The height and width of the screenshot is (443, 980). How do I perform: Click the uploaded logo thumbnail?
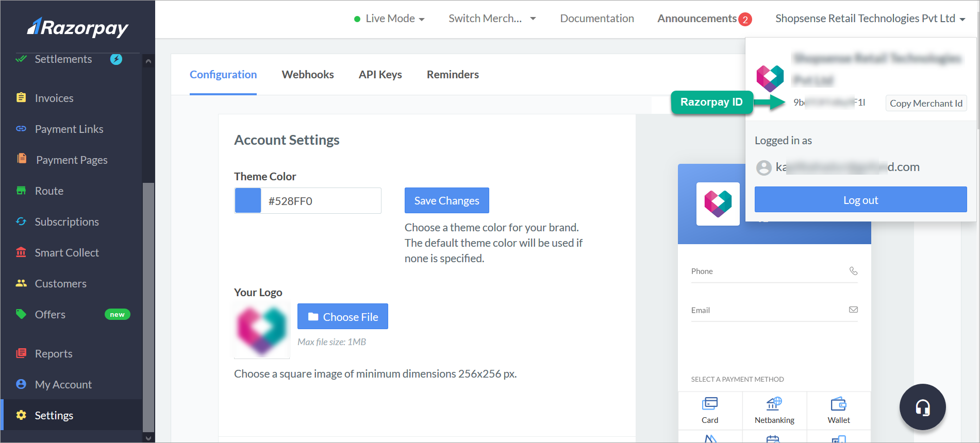[262, 330]
